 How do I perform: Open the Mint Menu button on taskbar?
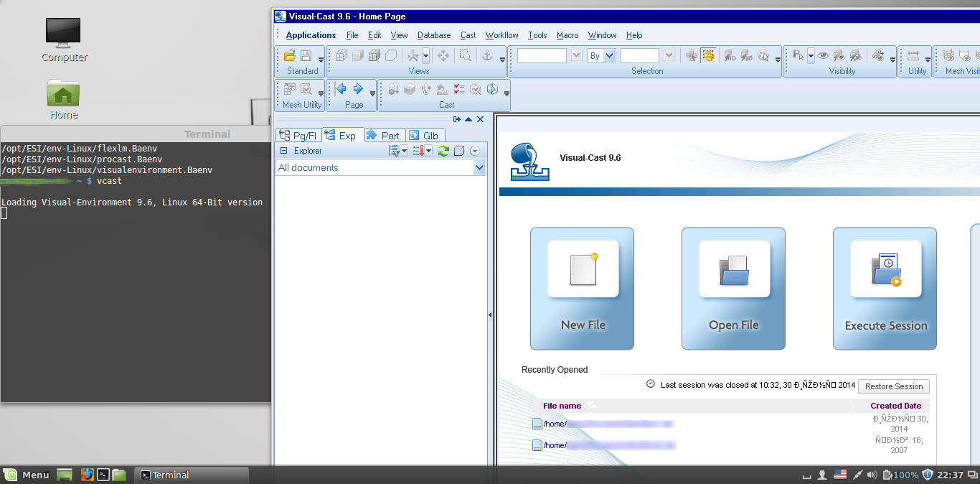click(x=27, y=475)
